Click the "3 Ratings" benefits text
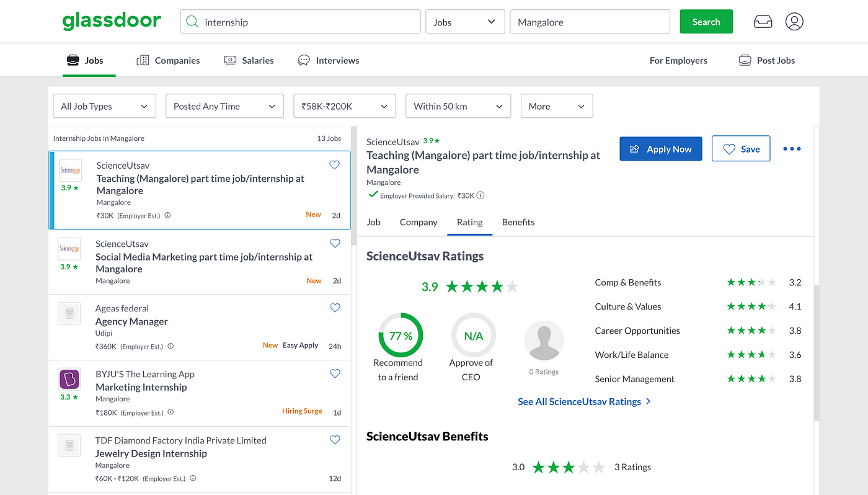Image resolution: width=868 pixels, height=495 pixels. (x=632, y=467)
